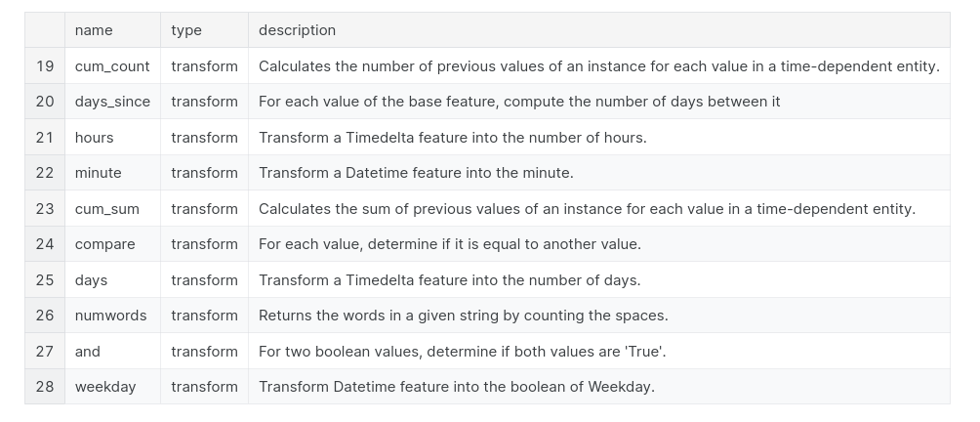This screenshot has width=980, height=422.
Task: Select the hours name cell
Action: (94, 138)
